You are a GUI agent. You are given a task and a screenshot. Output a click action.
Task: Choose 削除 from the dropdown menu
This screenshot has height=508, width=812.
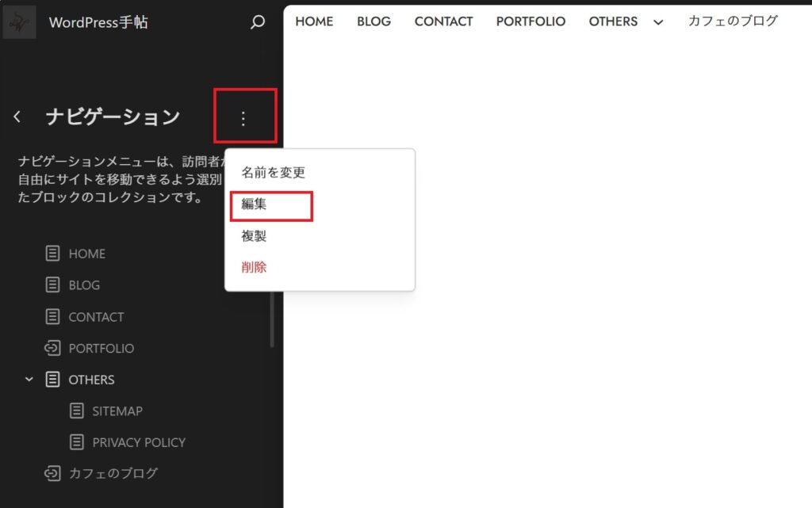click(x=254, y=267)
